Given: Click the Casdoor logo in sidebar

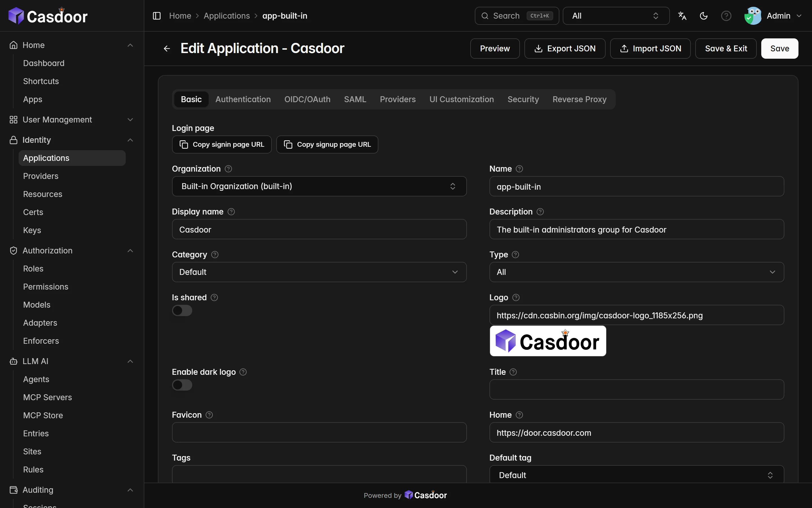Looking at the screenshot, I should 48,16.
